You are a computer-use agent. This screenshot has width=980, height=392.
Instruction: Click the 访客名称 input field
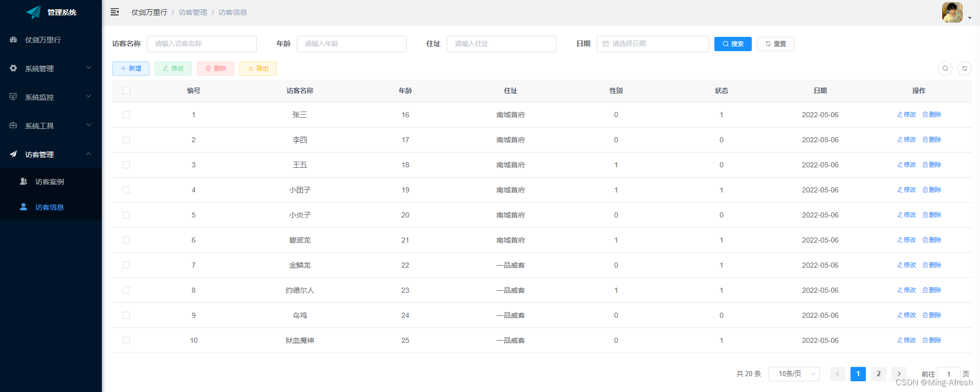click(x=202, y=44)
